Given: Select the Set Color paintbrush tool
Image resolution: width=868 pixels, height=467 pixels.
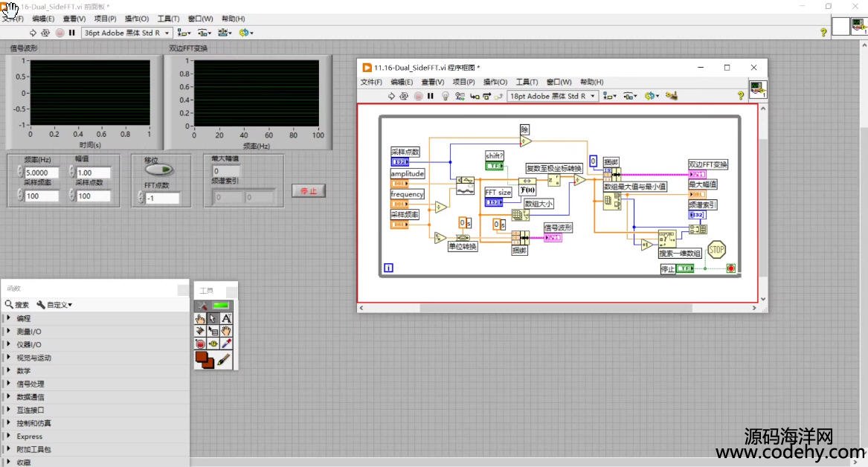Looking at the screenshot, I should tap(224, 360).
